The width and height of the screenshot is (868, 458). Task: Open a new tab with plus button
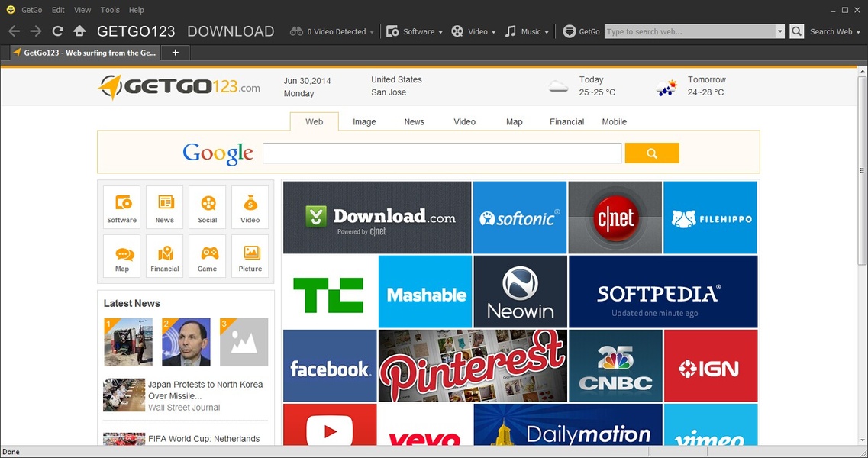[176, 53]
